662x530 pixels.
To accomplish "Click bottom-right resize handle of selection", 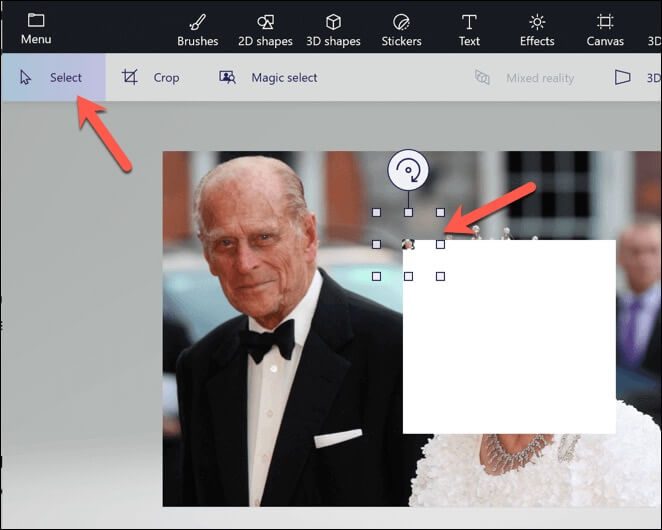I will [440, 277].
